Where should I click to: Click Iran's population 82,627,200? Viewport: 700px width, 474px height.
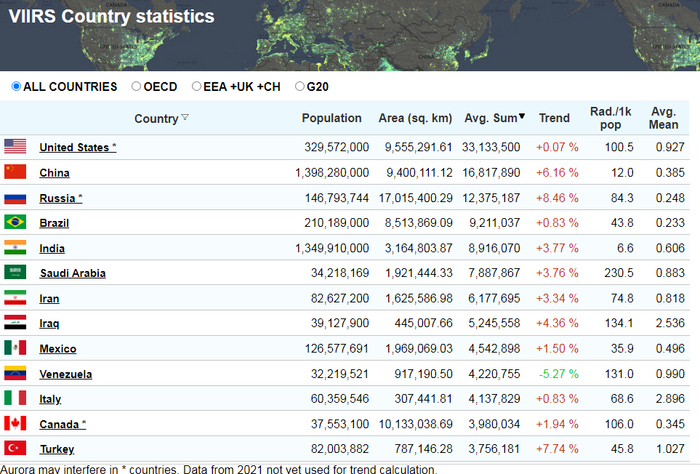tap(340, 298)
